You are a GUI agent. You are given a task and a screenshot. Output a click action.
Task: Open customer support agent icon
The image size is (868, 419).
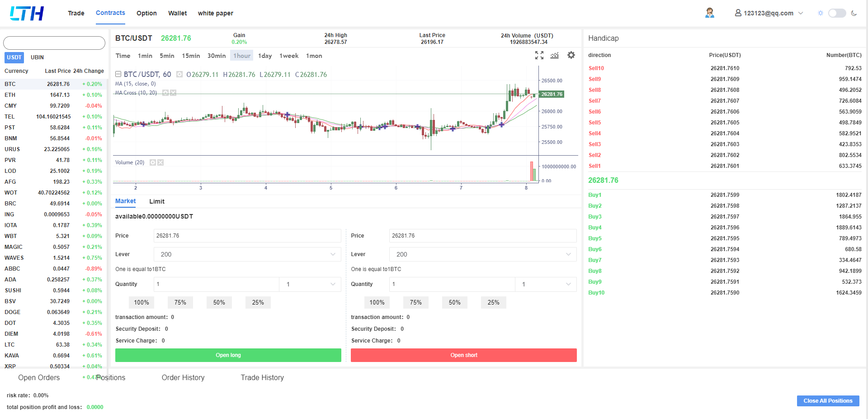[x=709, y=13]
